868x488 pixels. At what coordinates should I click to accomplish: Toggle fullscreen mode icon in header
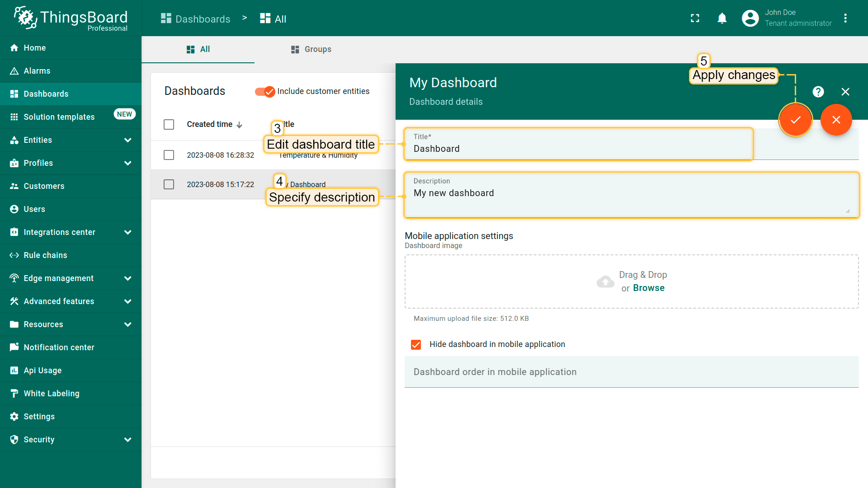click(x=695, y=19)
